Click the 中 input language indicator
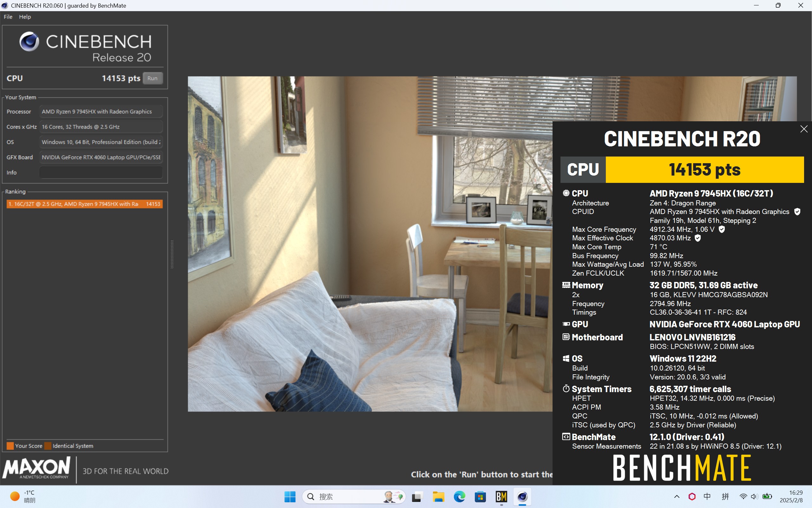Image resolution: width=812 pixels, height=508 pixels. pos(707,497)
